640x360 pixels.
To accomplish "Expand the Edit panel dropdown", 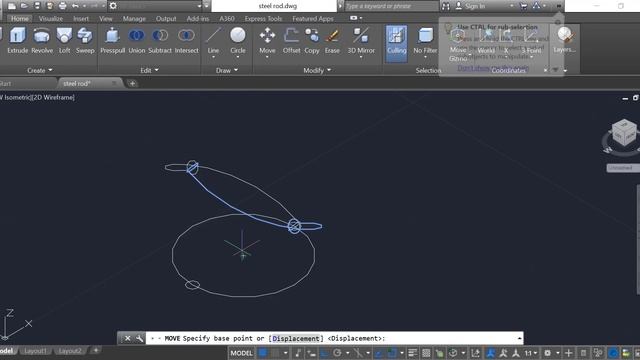I will click(149, 70).
